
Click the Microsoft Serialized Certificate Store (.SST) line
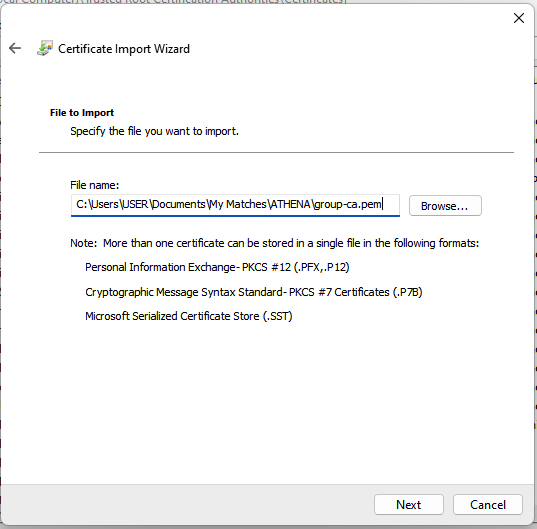coord(189,316)
